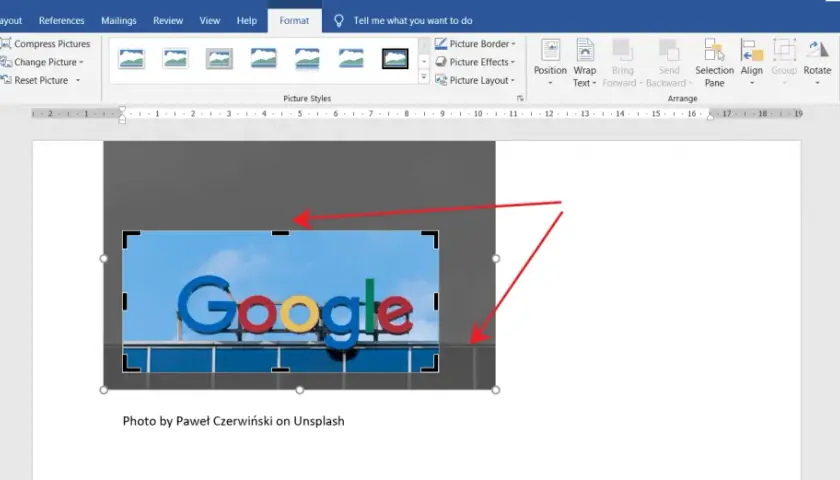Click the picture's bottom-center sizing handle
Screen dimensions: 840x480
[x=299, y=390]
